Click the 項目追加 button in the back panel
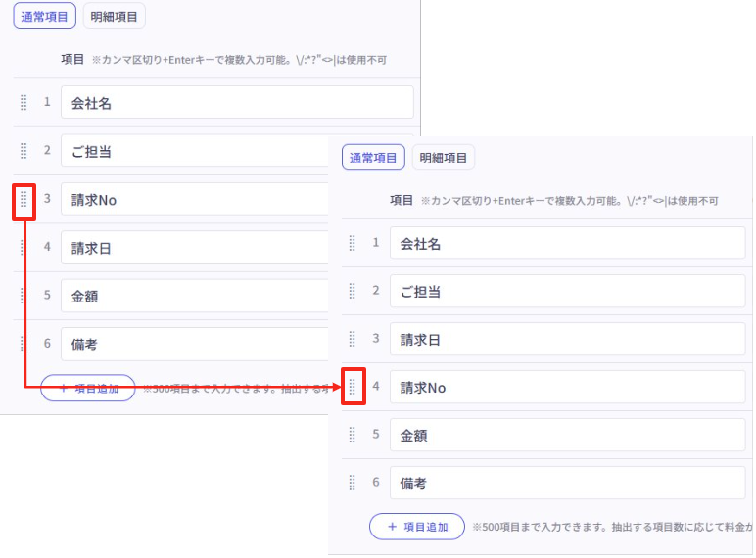This screenshot has height=558, width=756. (88, 388)
